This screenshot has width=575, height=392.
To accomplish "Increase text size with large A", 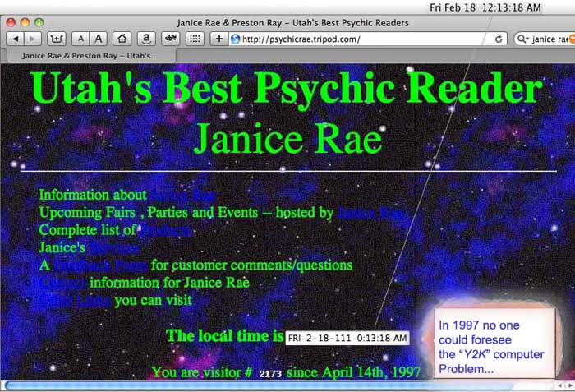I will pyautogui.click(x=98, y=39).
